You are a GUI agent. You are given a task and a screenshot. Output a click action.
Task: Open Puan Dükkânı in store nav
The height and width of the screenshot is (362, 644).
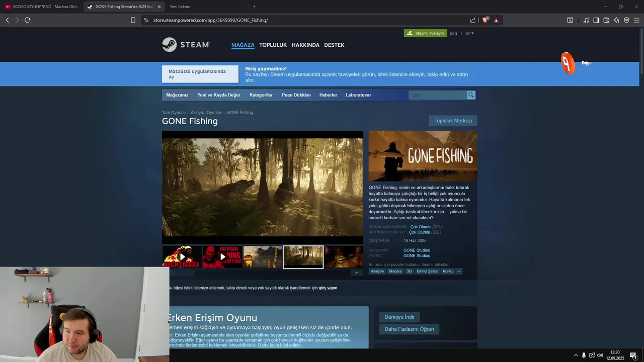pyautogui.click(x=296, y=95)
